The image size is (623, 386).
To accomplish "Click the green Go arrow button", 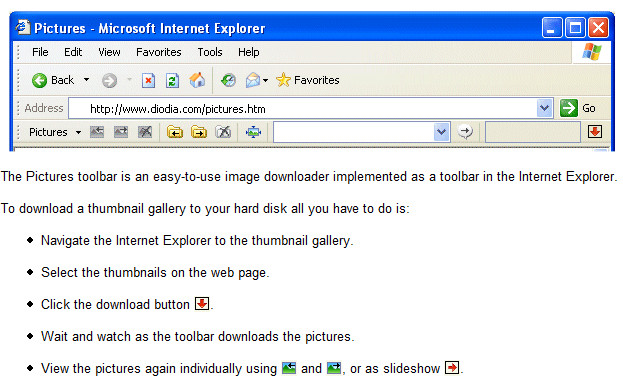I will (569, 108).
